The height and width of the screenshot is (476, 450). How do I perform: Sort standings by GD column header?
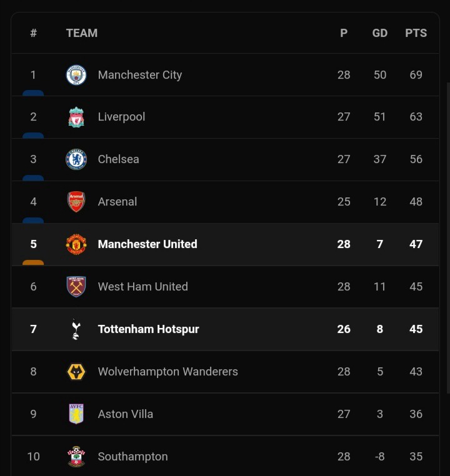tap(380, 32)
